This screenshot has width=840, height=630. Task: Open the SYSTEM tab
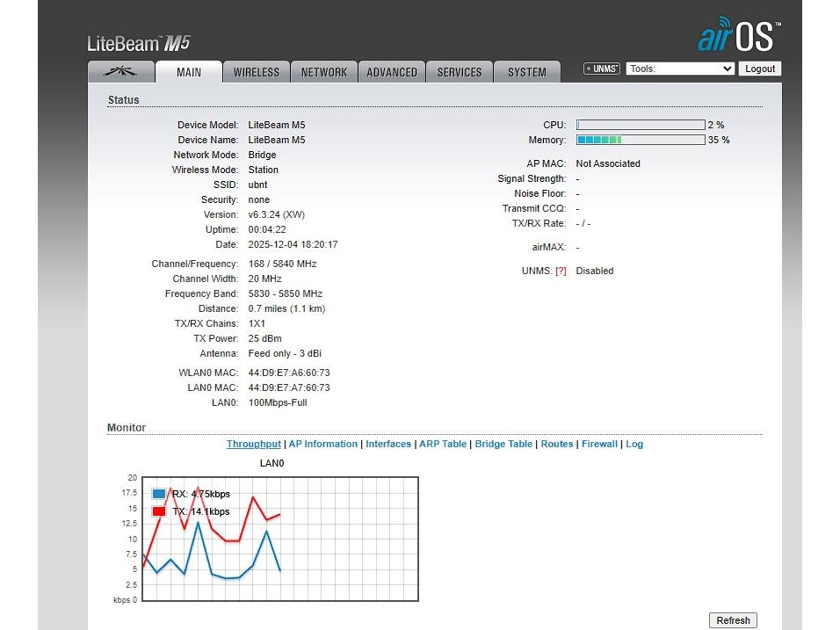pos(527,72)
